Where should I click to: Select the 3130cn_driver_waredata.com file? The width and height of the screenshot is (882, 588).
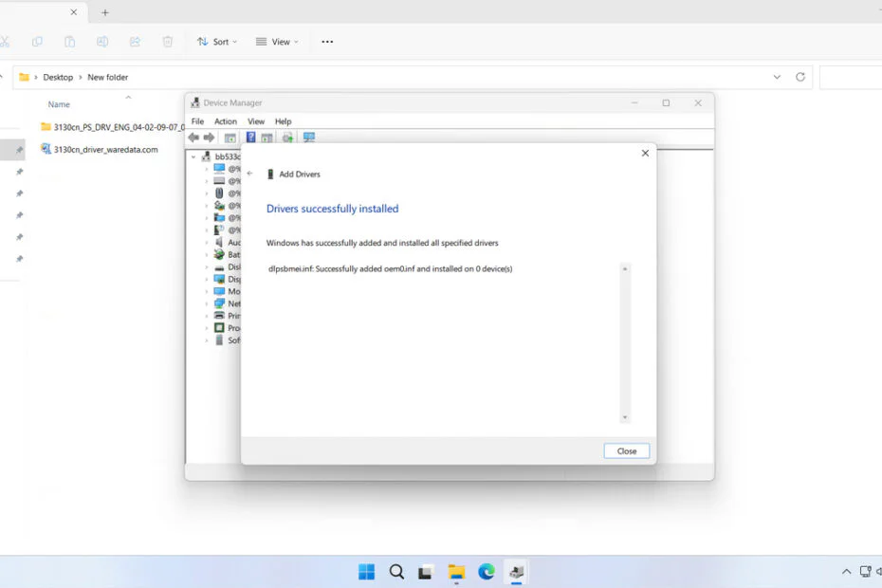pyautogui.click(x=105, y=149)
